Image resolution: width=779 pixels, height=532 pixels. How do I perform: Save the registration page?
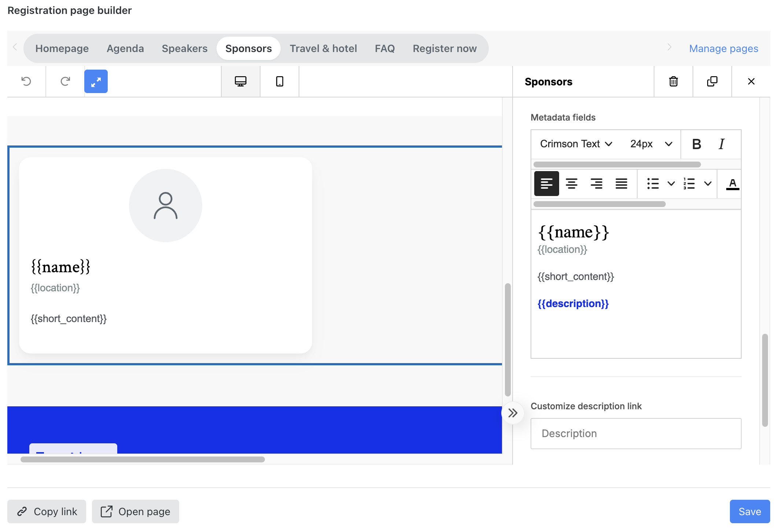click(750, 511)
